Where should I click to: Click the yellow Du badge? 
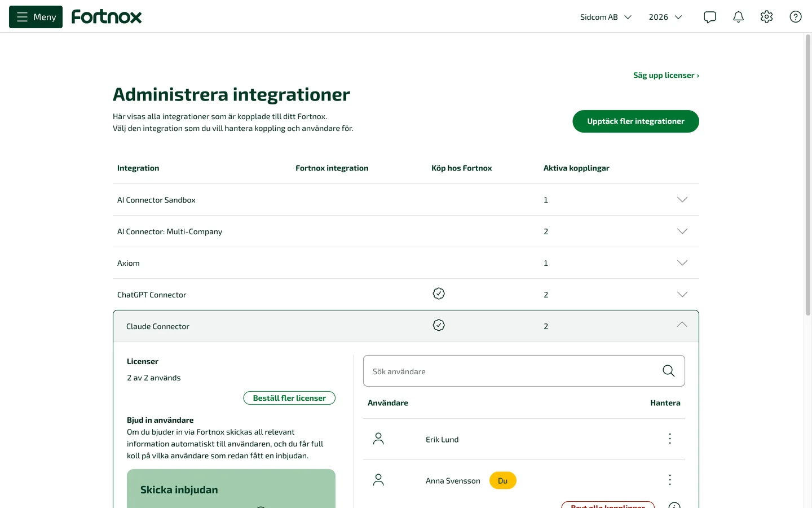click(503, 480)
